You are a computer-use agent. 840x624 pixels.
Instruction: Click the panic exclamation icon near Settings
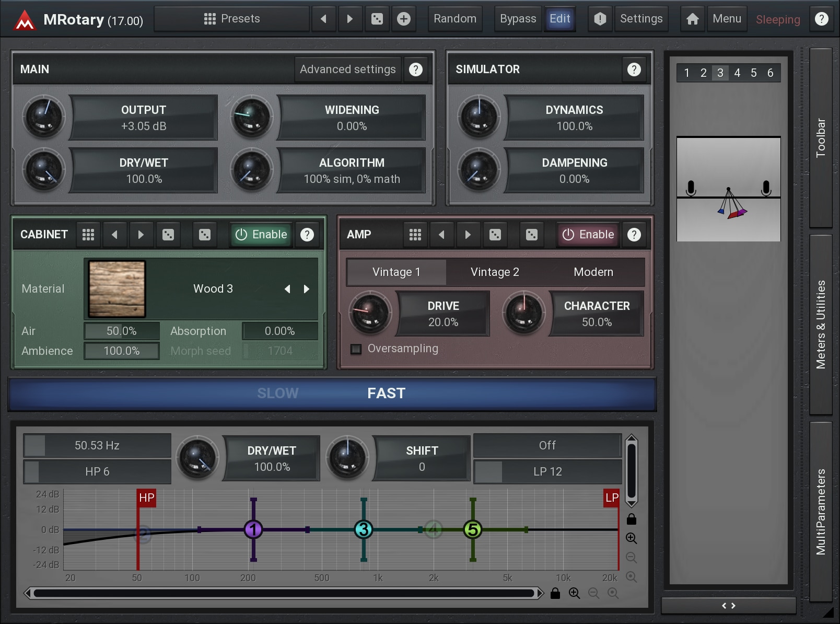pos(600,19)
